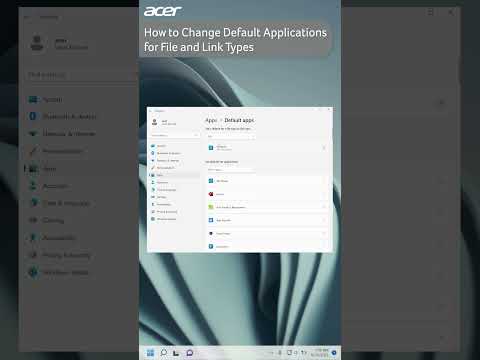Open the taskbar clock and date
The image size is (480, 360).
[x=321, y=353]
